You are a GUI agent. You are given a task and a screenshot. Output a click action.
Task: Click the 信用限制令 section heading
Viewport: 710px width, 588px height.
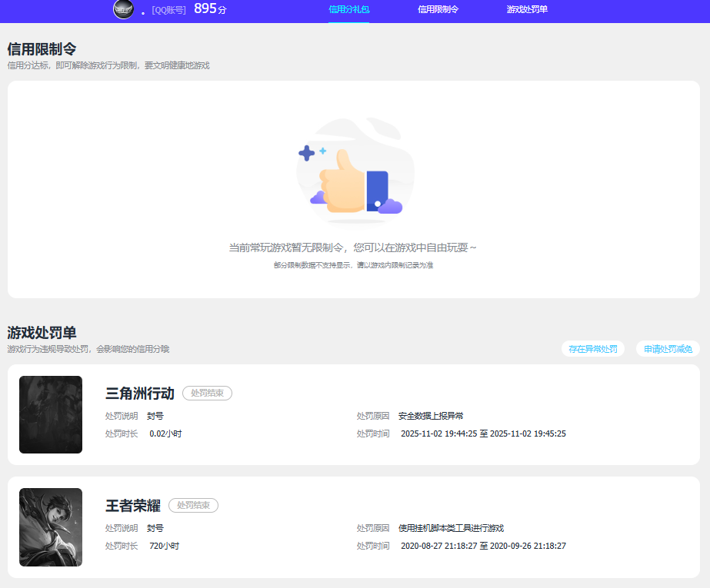pos(42,49)
